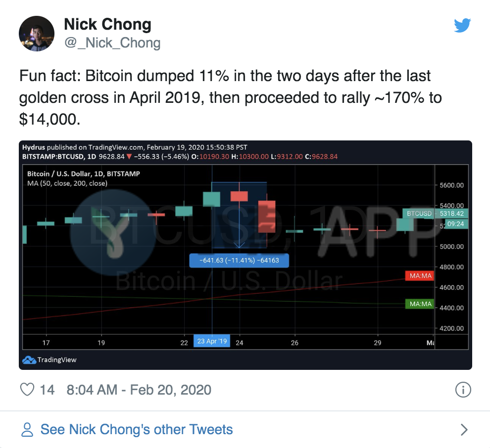
Task: Select the -641.63 (-11.41%) measurement label
Action: tap(239, 261)
